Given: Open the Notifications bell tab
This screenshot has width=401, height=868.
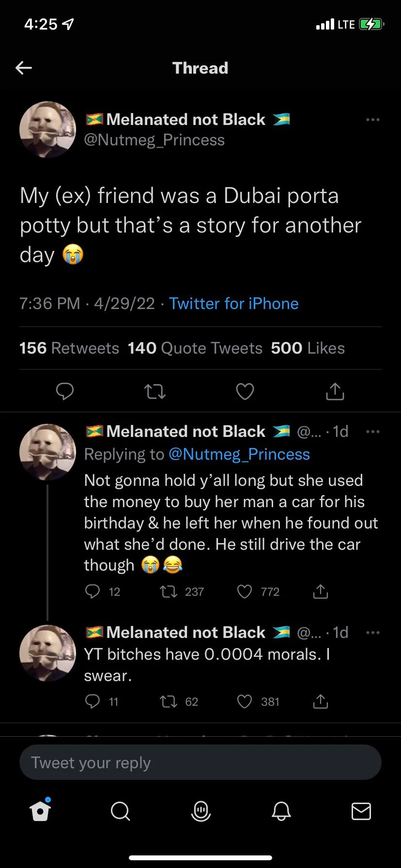Looking at the screenshot, I should tap(281, 810).
